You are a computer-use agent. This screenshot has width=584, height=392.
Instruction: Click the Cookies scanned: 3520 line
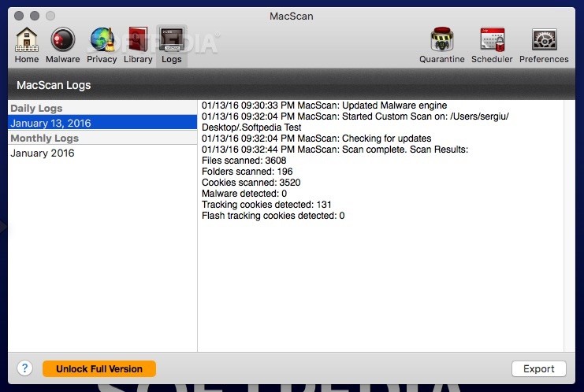(x=251, y=183)
